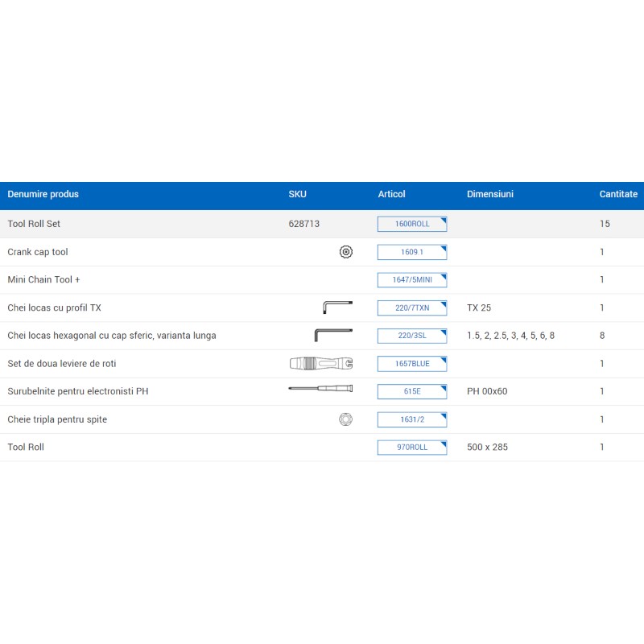Select Chei locas cu profil TX text

pos(54,308)
